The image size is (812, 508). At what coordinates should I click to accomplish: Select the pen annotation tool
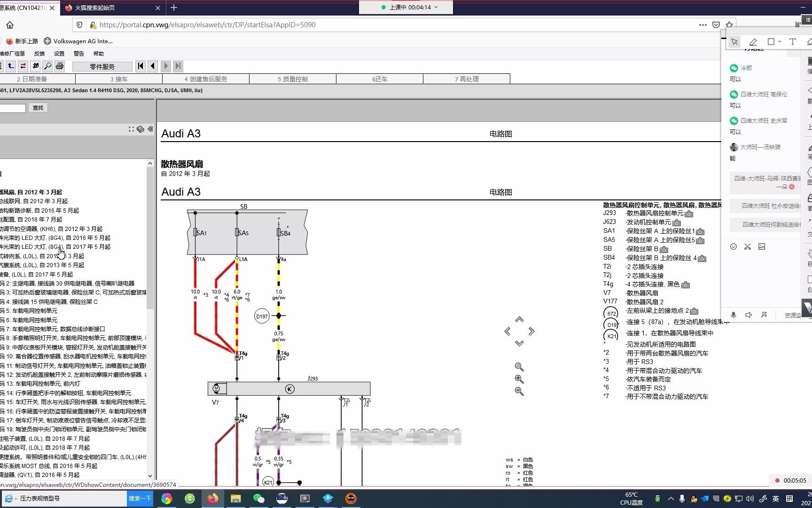pos(753,42)
